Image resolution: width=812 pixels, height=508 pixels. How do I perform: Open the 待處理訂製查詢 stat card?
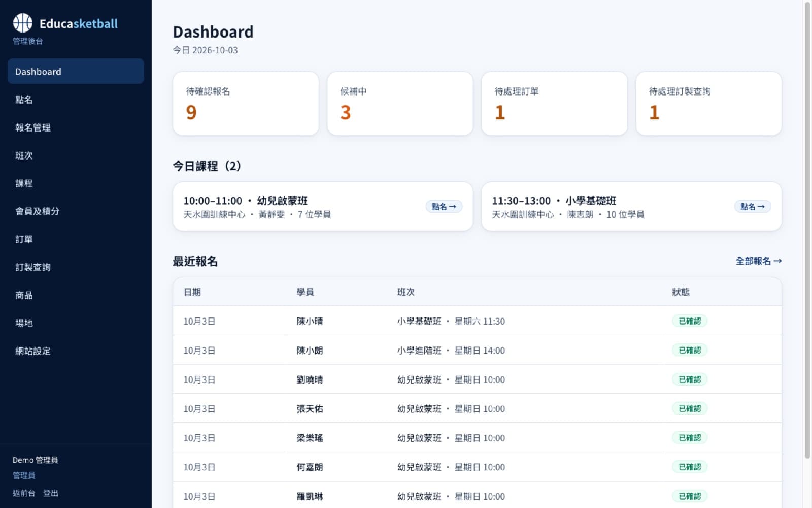click(708, 103)
